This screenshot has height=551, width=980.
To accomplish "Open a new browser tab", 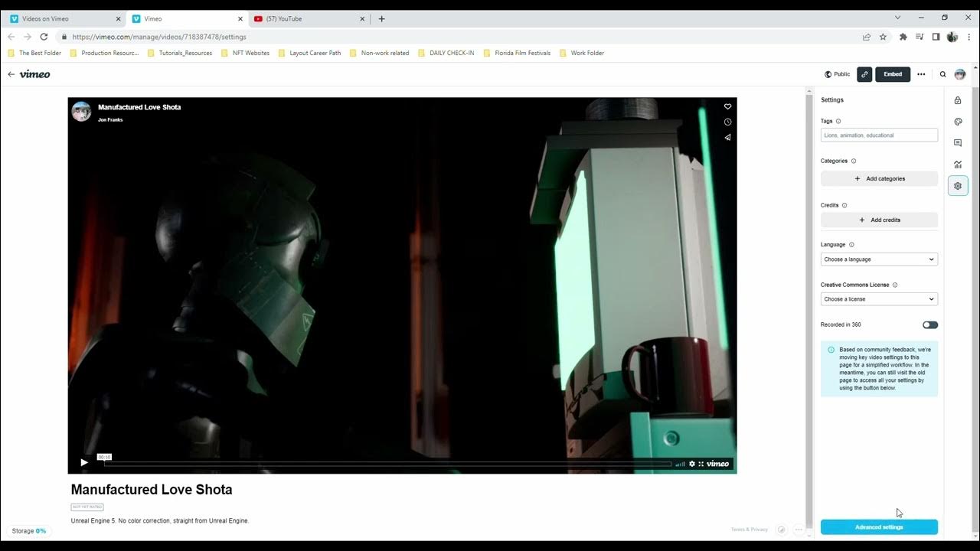I will 382,18.
